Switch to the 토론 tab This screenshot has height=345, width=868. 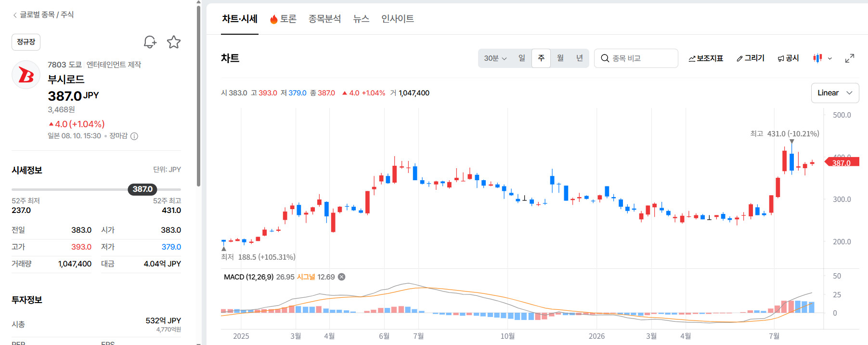283,19
